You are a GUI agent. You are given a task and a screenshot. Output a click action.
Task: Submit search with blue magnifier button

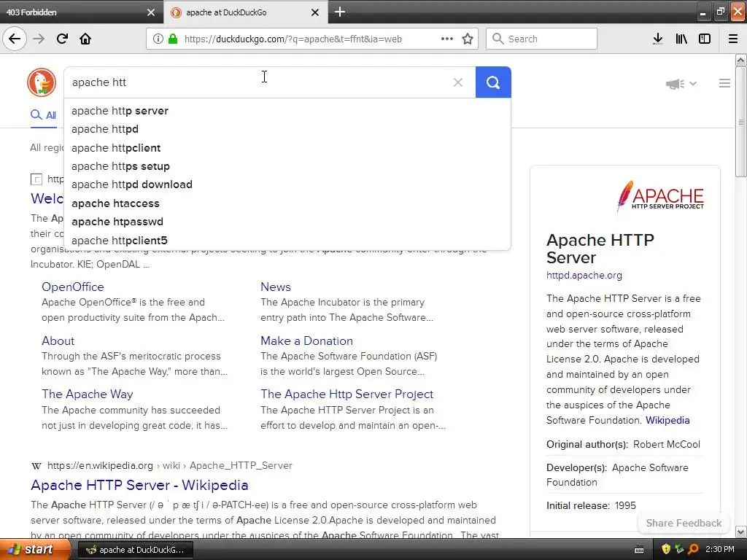pyautogui.click(x=493, y=82)
